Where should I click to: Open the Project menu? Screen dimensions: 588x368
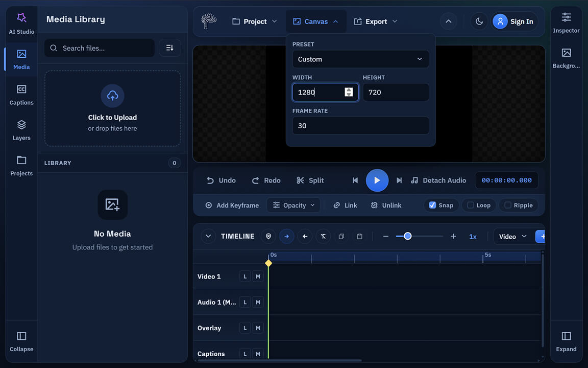coord(255,21)
